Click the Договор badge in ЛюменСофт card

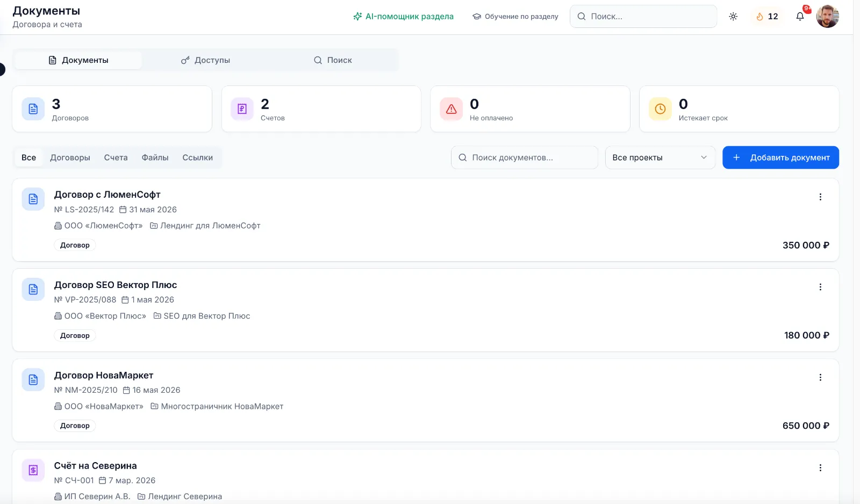[75, 245]
